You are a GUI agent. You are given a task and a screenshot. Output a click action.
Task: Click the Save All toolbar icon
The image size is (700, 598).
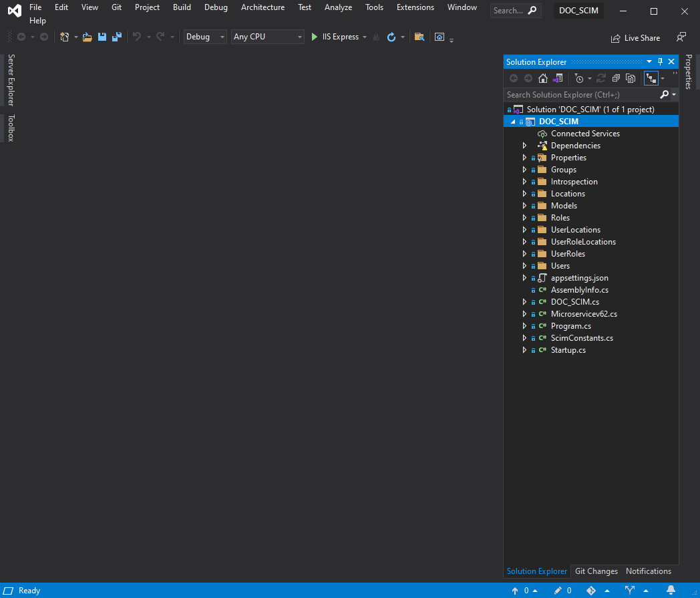(x=116, y=37)
